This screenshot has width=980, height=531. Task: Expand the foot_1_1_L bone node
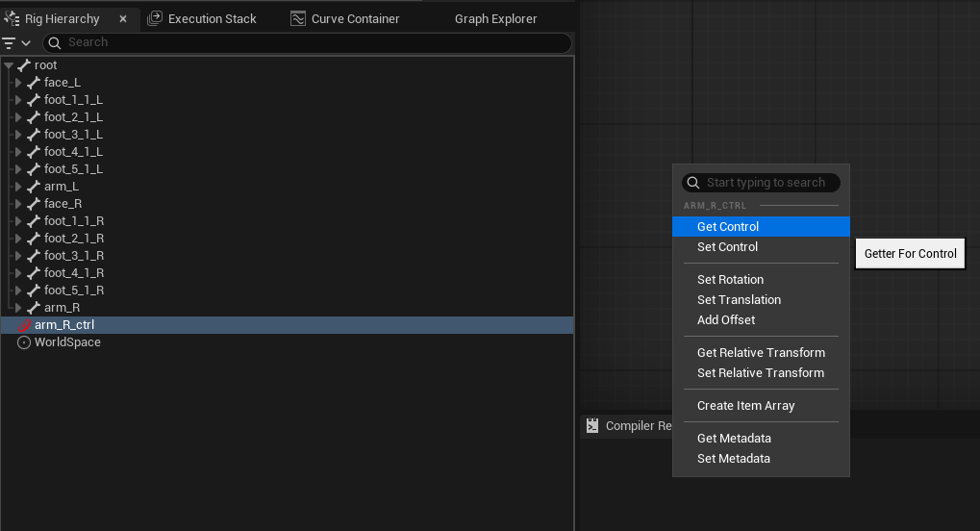(18, 100)
